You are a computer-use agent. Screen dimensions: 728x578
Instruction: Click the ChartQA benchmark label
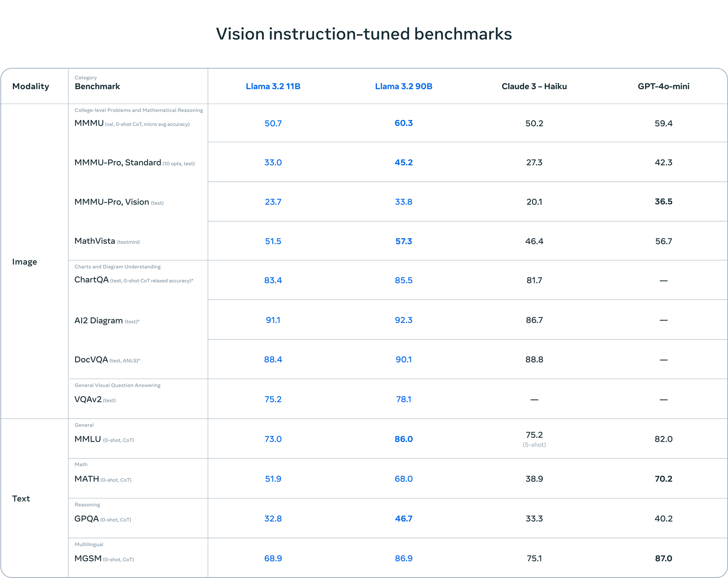91,280
